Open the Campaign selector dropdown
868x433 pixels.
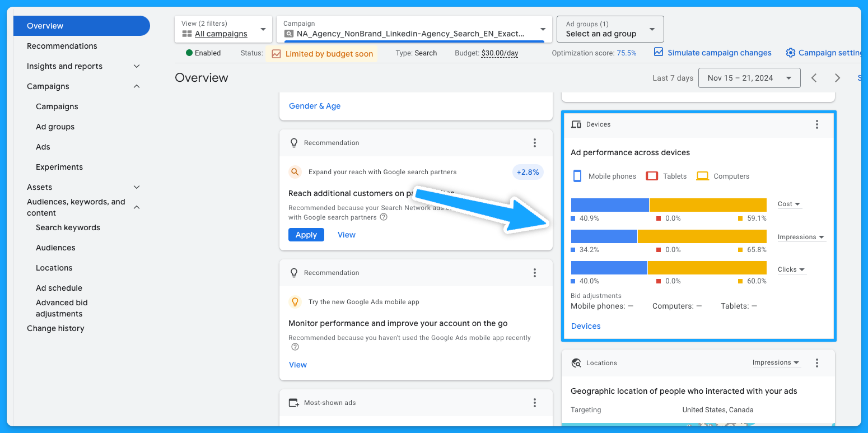(x=414, y=29)
